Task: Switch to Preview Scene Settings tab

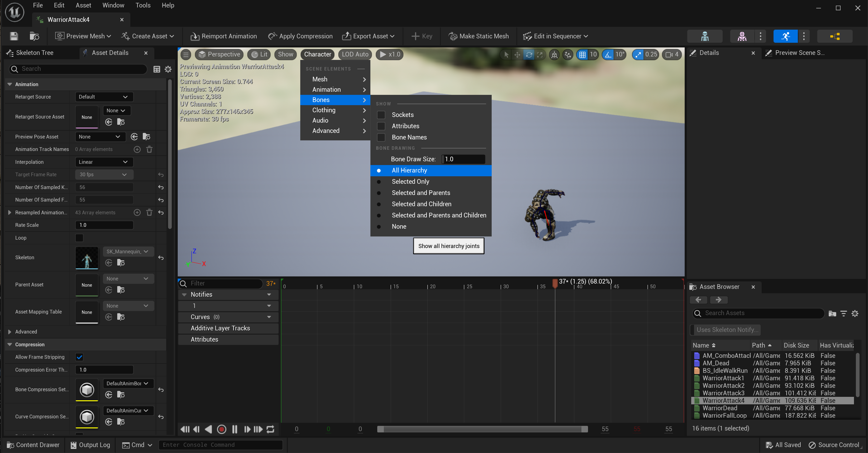Action: tap(799, 53)
